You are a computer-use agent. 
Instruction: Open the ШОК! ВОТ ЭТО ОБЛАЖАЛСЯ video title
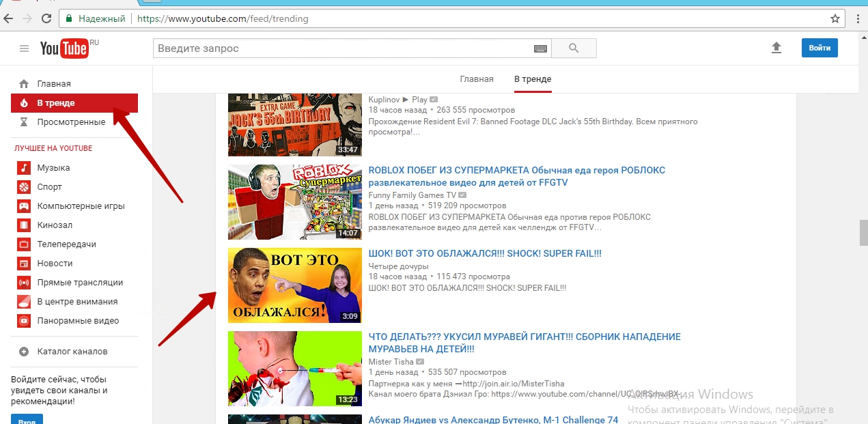(485, 253)
